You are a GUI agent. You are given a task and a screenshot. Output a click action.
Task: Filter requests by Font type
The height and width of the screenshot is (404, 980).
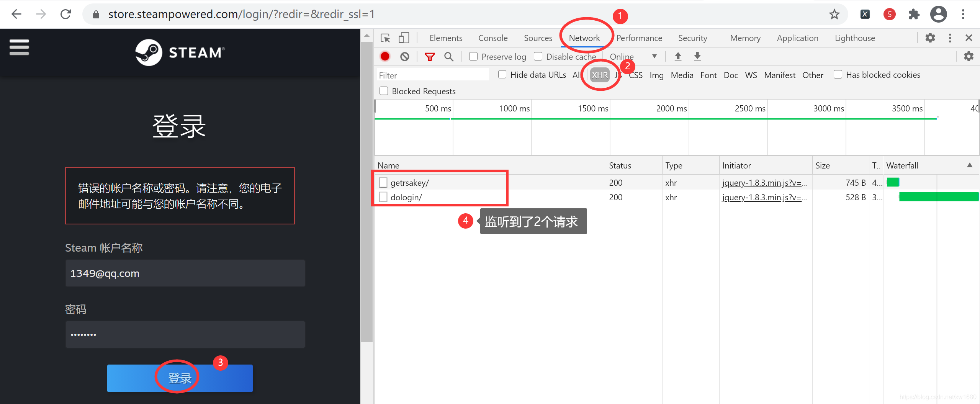(x=708, y=75)
